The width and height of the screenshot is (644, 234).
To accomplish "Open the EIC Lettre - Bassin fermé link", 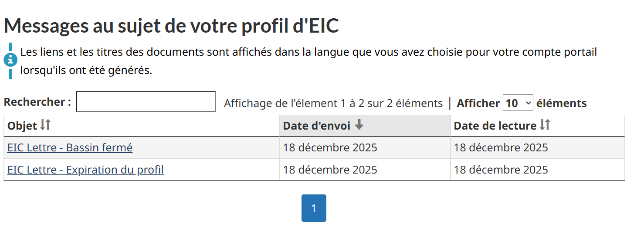I will pos(70,148).
